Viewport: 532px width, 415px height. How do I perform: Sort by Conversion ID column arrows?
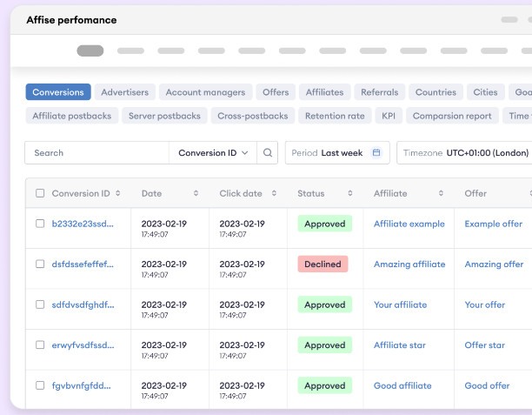click(117, 193)
